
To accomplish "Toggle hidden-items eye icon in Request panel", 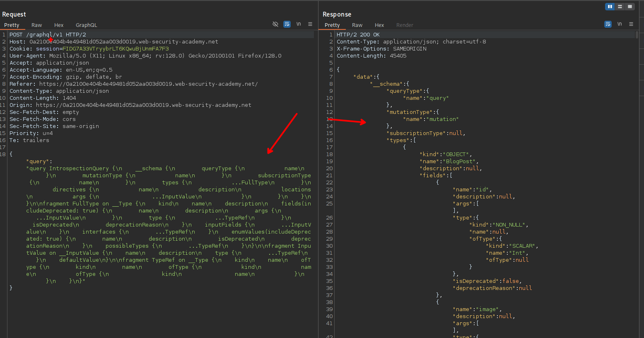I will pos(275,24).
